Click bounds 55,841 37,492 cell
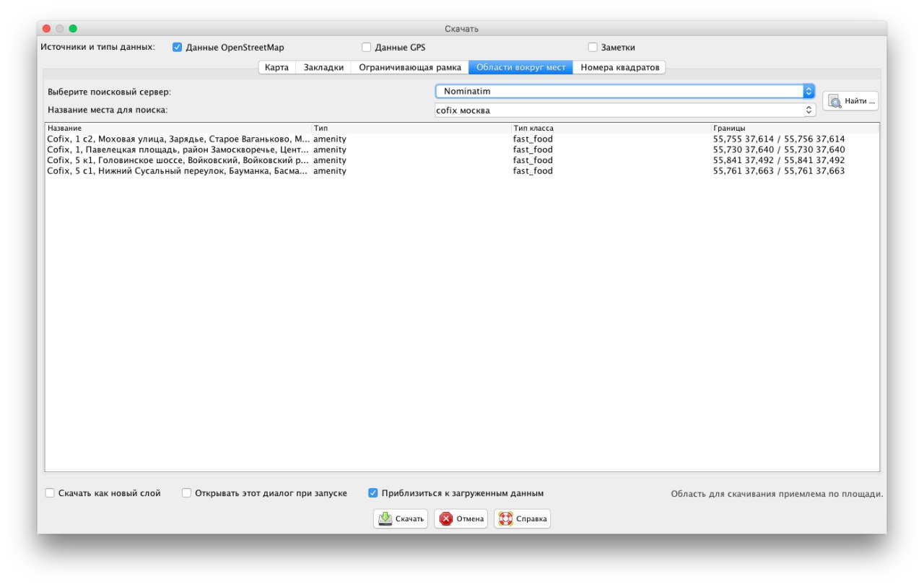 click(779, 160)
